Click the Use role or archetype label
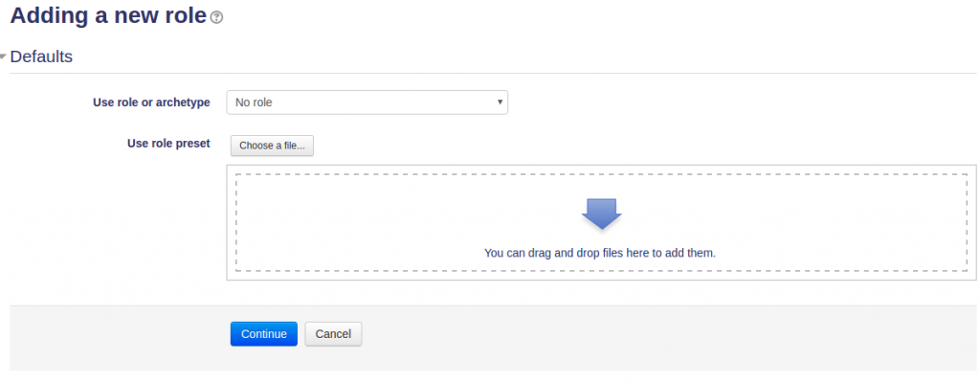Image resolution: width=980 pixels, height=383 pixels. click(x=151, y=102)
